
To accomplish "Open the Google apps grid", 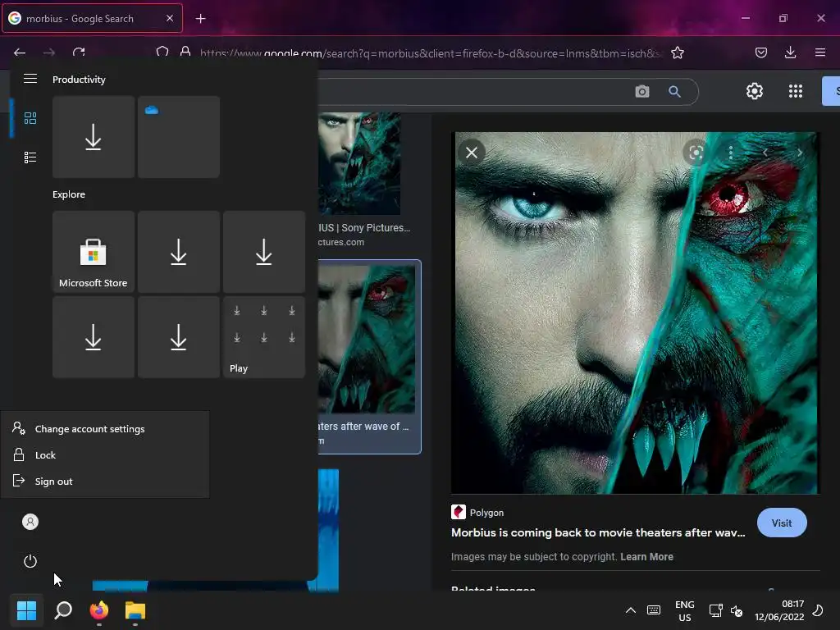I will click(796, 91).
